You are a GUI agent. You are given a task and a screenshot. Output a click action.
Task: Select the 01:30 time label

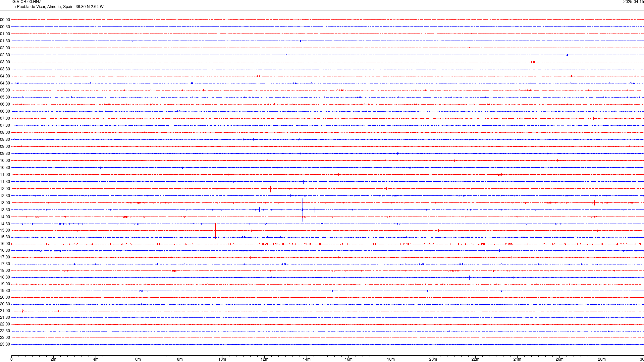(x=5, y=41)
